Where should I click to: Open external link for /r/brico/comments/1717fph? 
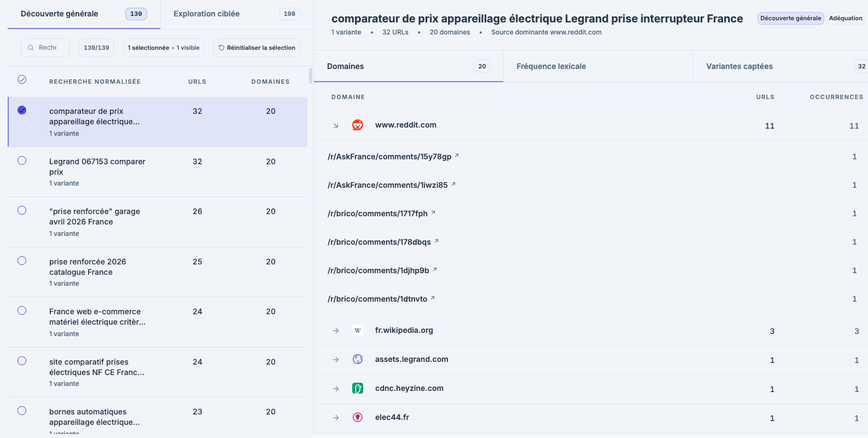coord(433,213)
